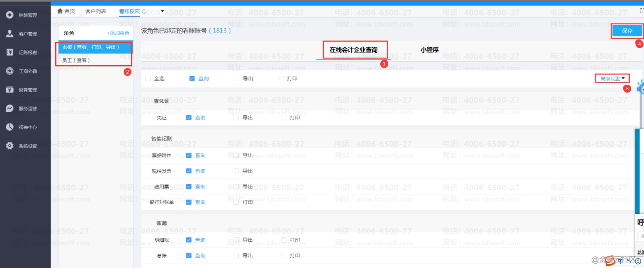Select the 员工（查看）role
Screen dimensions: 644x268
(x=76, y=60)
